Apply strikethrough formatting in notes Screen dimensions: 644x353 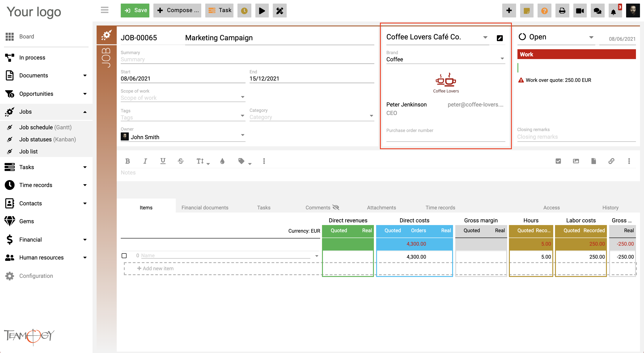180,161
